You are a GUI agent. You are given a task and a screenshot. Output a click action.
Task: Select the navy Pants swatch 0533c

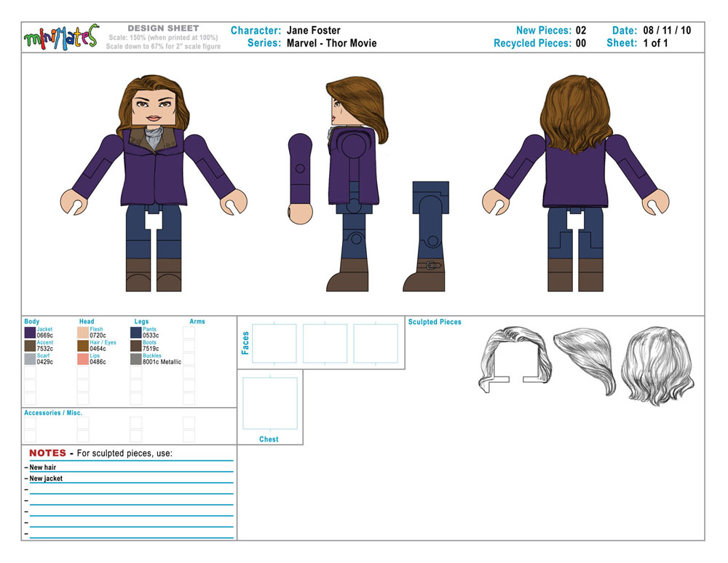pos(136,333)
